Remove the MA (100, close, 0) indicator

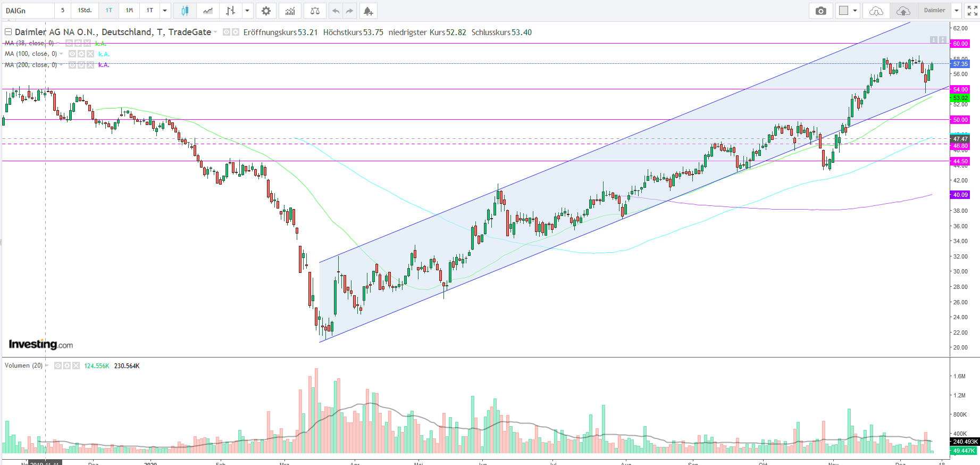pyautogui.click(x=90, y=54)
